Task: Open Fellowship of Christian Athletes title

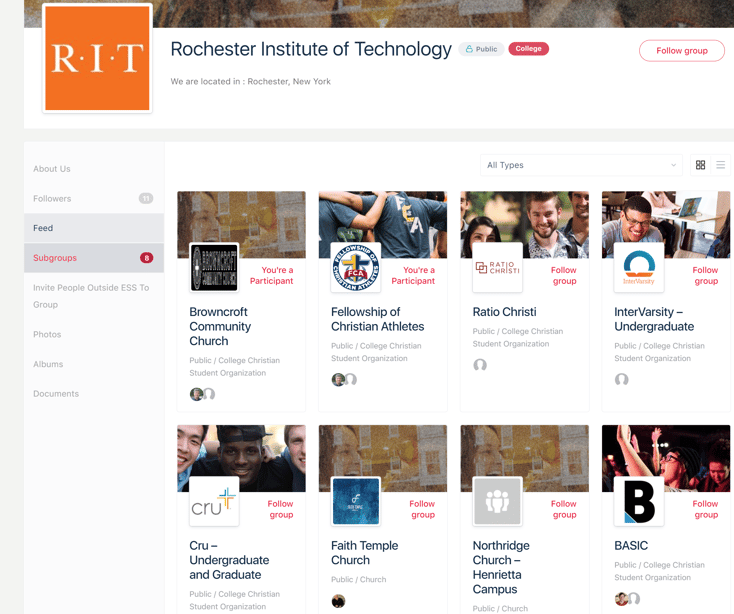Action: [x=377, y=319]
